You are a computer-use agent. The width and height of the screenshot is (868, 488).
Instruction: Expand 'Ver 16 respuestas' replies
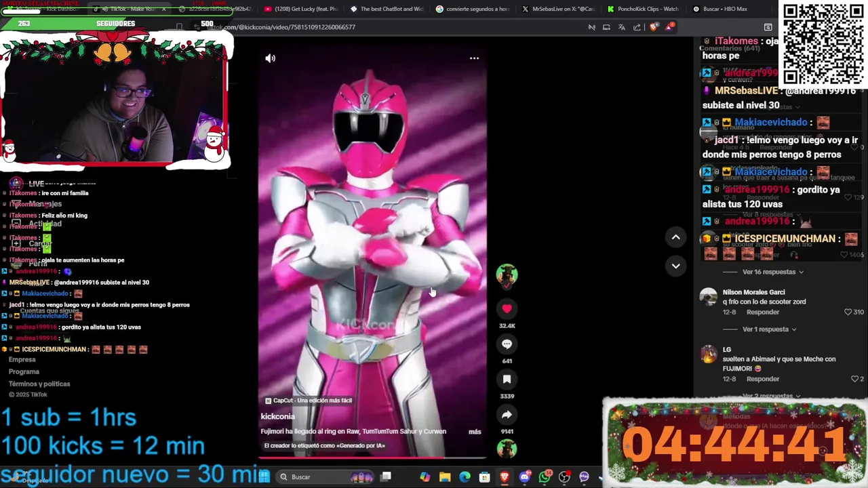click(773, 272)
